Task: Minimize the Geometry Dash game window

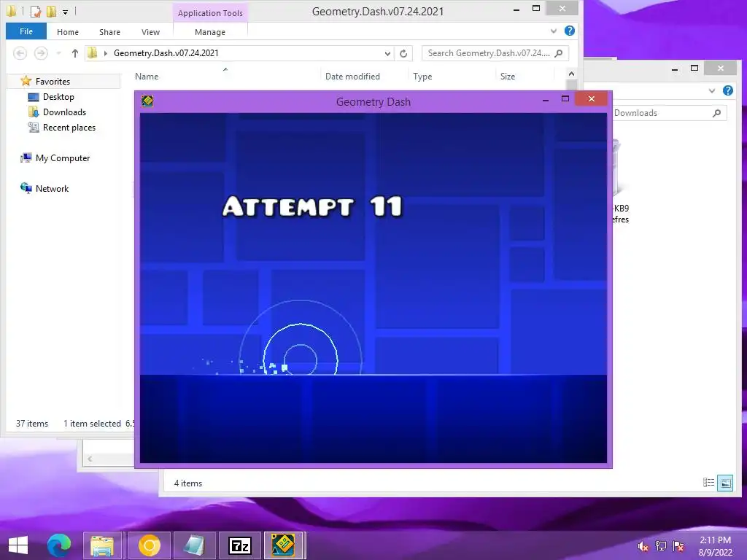Action: (546, 99)
